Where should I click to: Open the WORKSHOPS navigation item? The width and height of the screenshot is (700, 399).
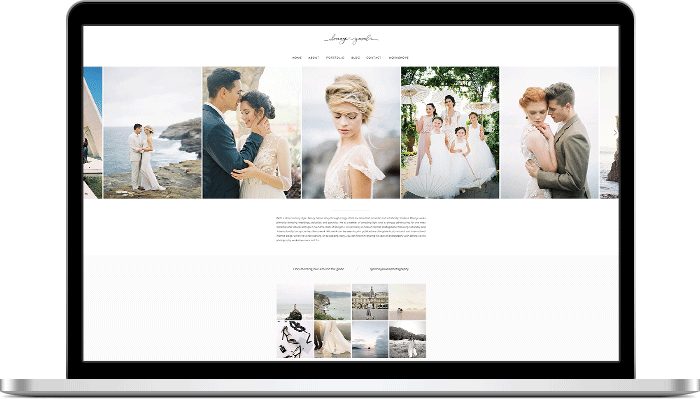[399, 58]
